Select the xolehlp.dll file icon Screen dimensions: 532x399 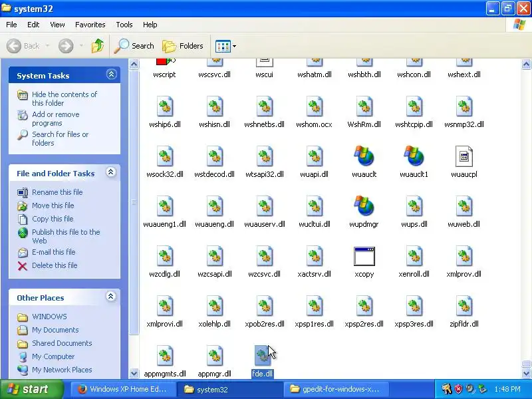(215, 306)
